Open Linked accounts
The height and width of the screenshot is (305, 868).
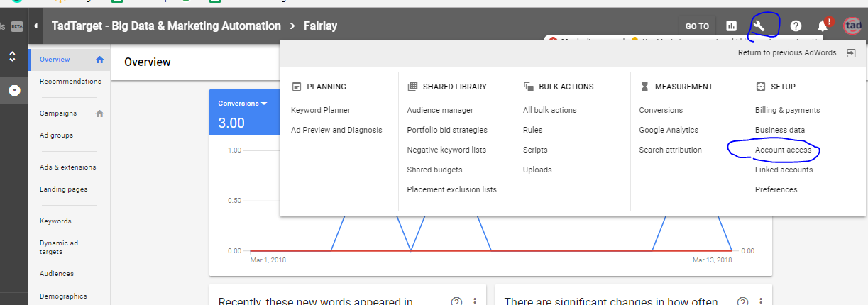pos(784,170)
